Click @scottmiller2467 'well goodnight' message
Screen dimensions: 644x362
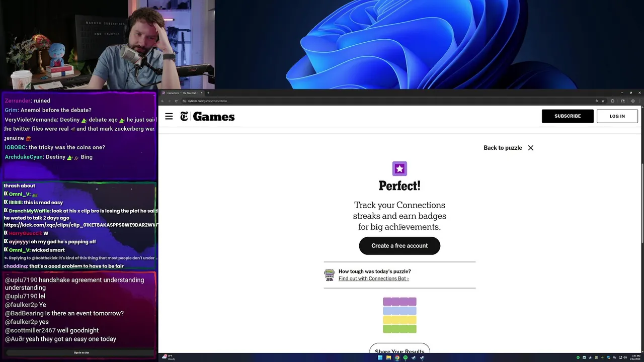pyautogui.click(x=52, y=330)
